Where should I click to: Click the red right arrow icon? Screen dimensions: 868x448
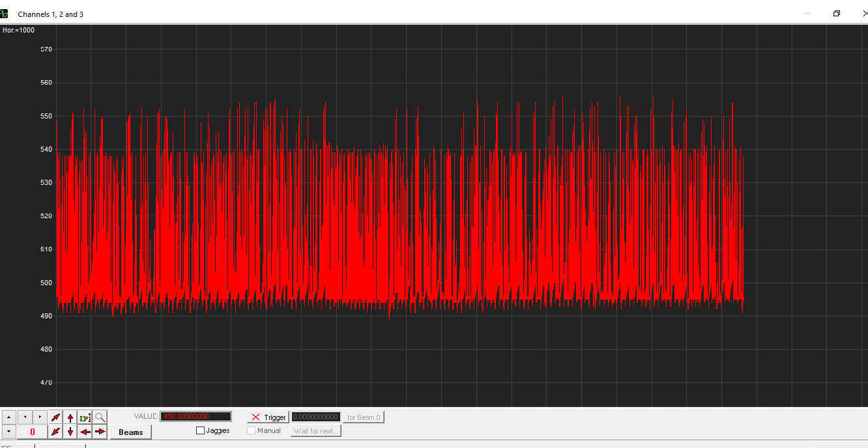click(100, 432)
